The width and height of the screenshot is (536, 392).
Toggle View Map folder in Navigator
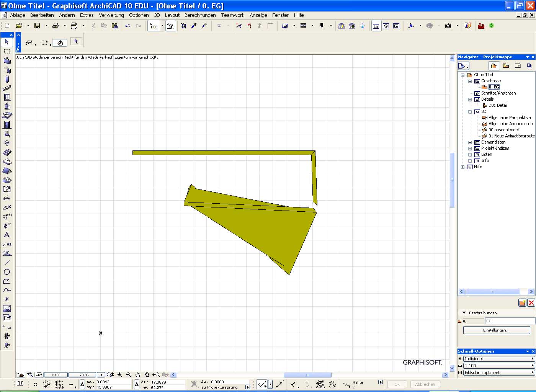coord(506,66)
